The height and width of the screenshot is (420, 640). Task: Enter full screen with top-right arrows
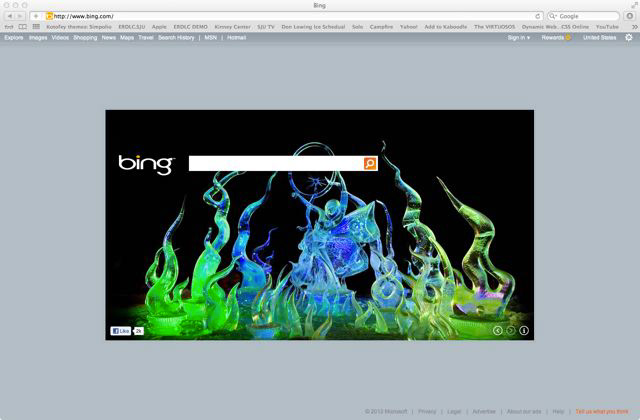(x=634, y=5)
